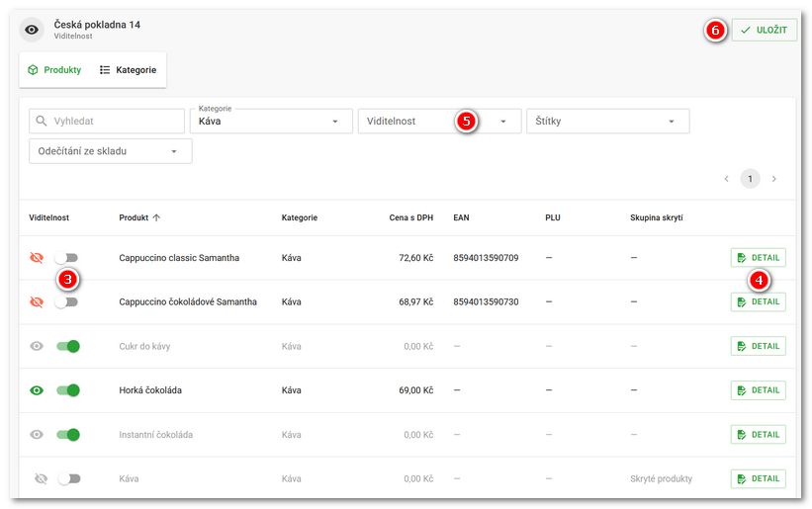The width and height of the screenshot is (812, 509).
Task: Expand the Viditelnost filter dropdown
Action: coord(439,121)
